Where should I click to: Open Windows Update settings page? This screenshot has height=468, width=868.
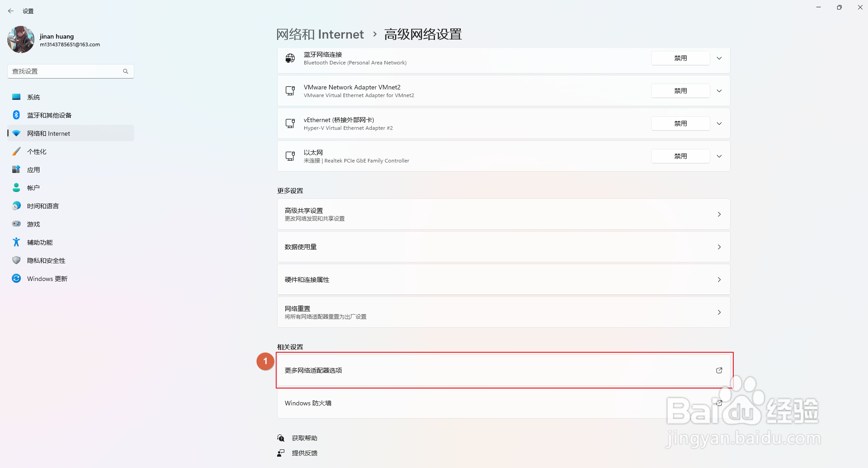click(x=47, y=279)
